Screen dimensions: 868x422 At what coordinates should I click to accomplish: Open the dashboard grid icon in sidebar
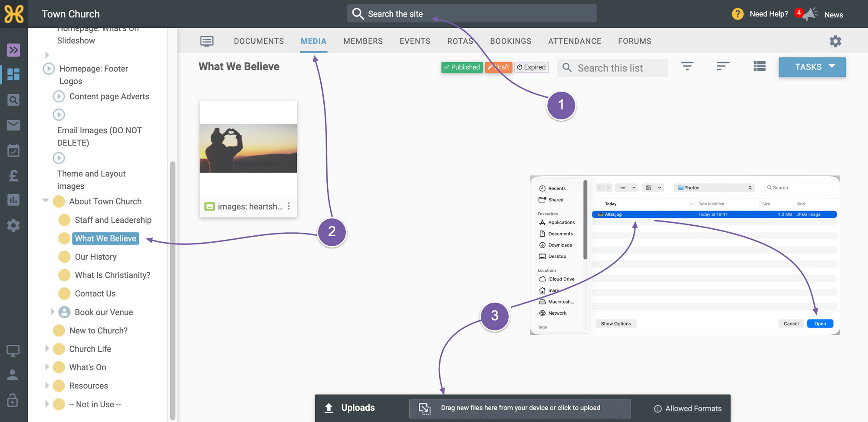(x=13, y=74)
